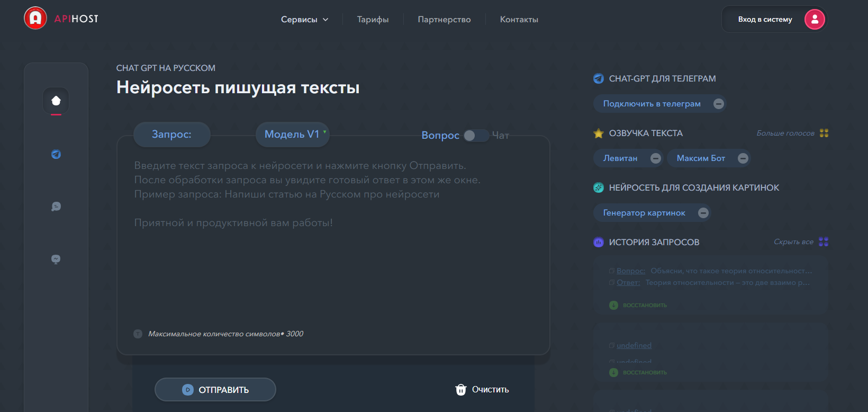Select the home icon in sidebar
This screenshot has height=412, width=868.
tap(56, 101)
